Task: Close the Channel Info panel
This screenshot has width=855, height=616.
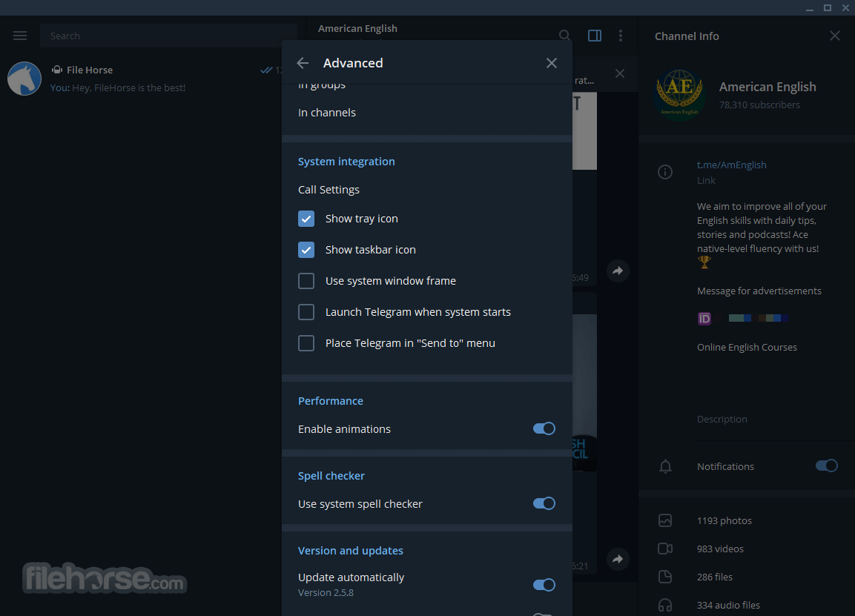Action: coord(834,36)
